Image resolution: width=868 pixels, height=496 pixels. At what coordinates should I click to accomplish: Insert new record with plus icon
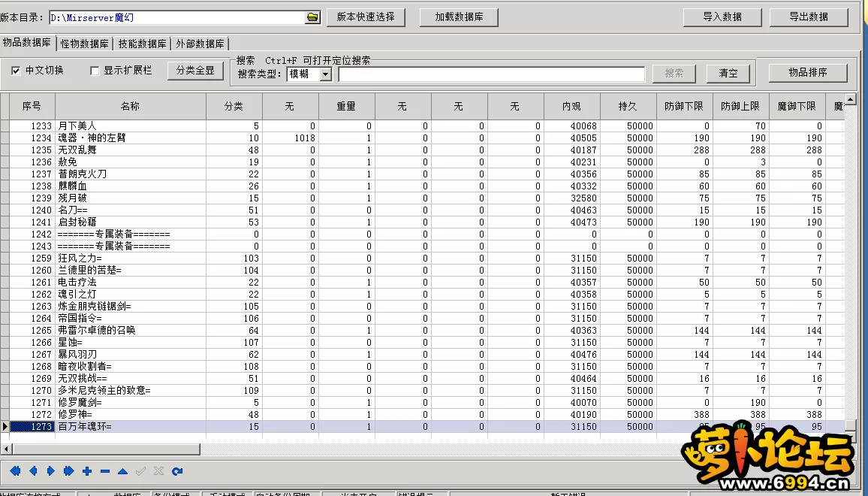click(x=87, y=471)
